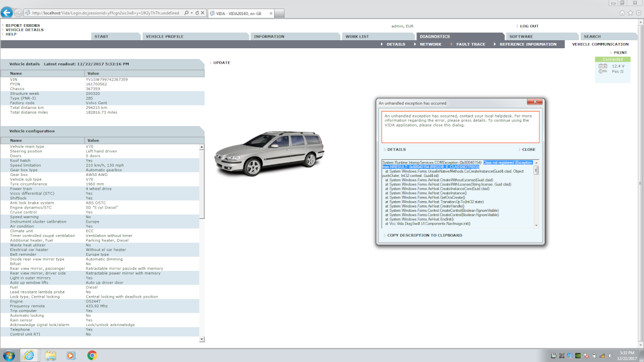Close the unhandled exception dialog with red X
644x362 pixels.
tap(535, 102)
